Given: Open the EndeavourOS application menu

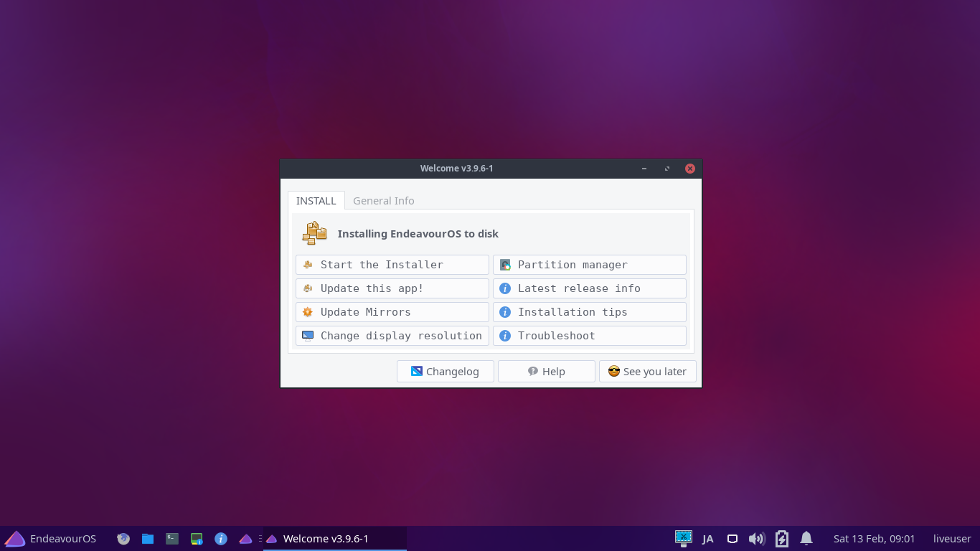Looking at the screenshot, I should pyautogui.click(x=50, y=539).
